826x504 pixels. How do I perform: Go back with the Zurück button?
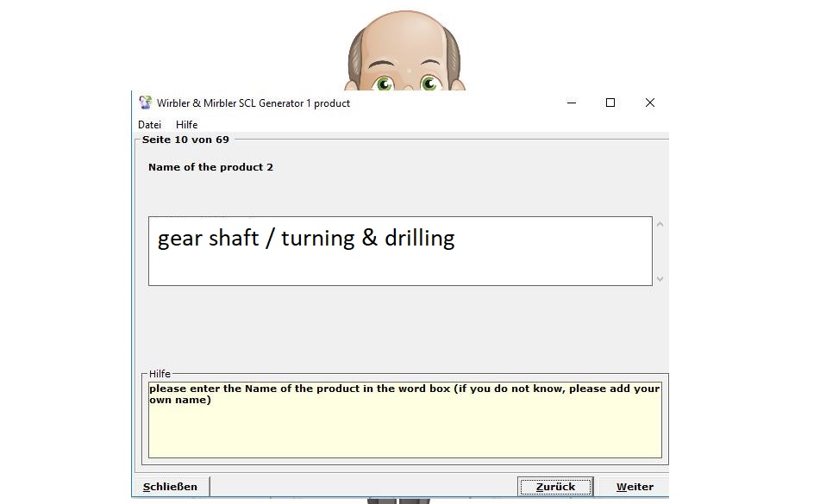tap(555, 487)
